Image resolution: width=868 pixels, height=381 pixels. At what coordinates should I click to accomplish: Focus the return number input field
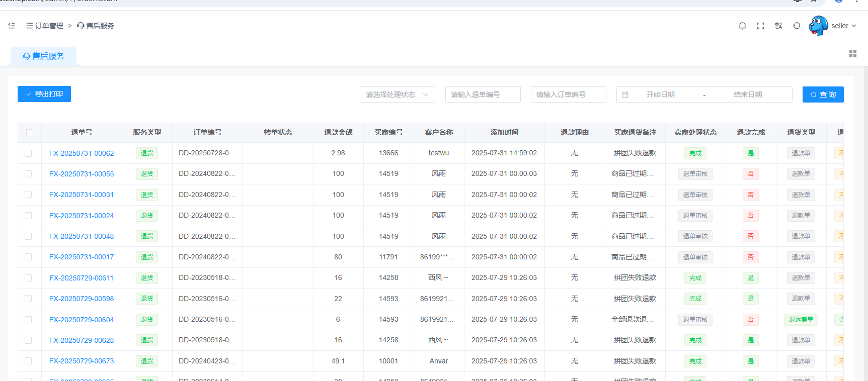pos(483,94)
